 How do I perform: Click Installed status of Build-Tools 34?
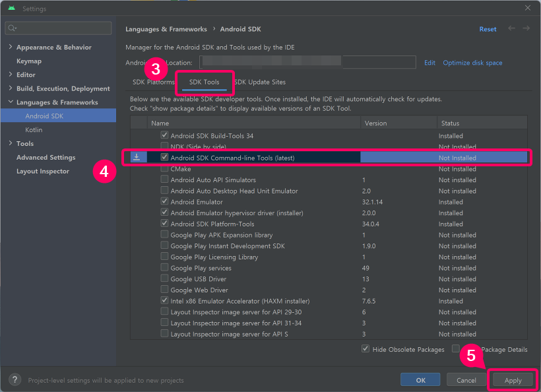451,135
